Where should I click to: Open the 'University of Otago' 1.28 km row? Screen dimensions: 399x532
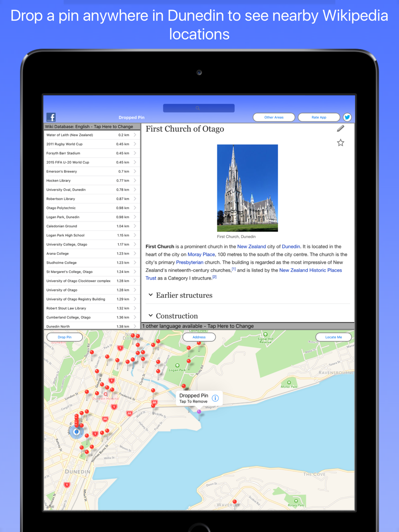[x=92, y=290]
